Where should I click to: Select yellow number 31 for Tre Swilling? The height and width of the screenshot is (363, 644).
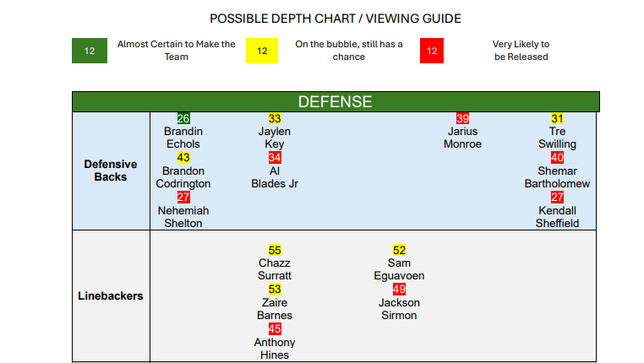[557, 118]
